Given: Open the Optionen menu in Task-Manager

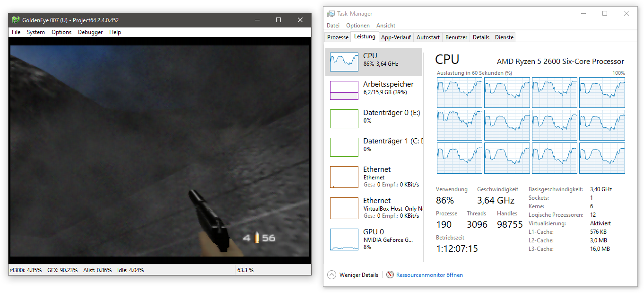Looking at the screenshot, I should click(x=358, y=25).
